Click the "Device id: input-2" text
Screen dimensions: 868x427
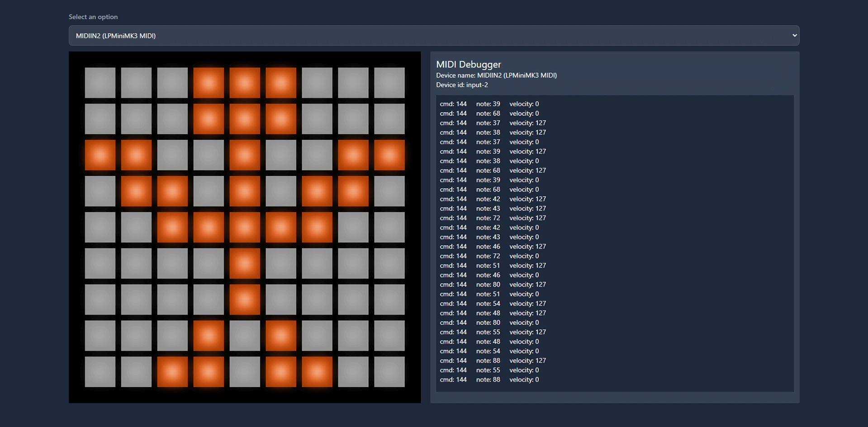click(x=462, y=85)
